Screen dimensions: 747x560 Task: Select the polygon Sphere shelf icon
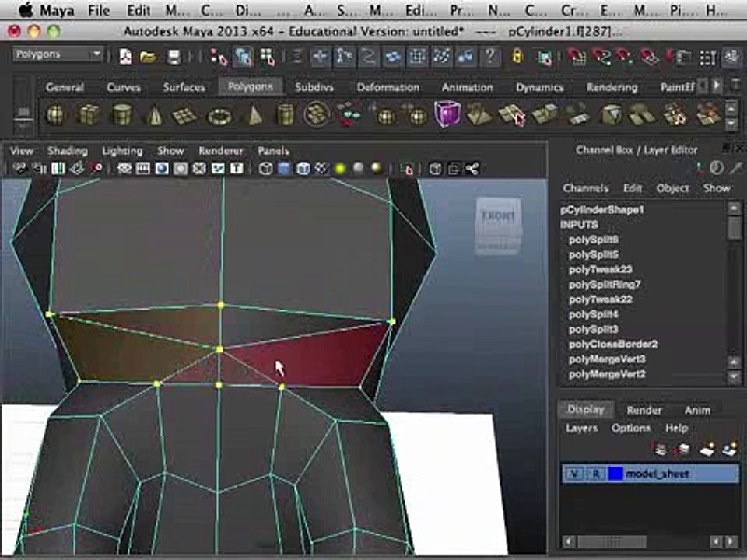(56, 115)
